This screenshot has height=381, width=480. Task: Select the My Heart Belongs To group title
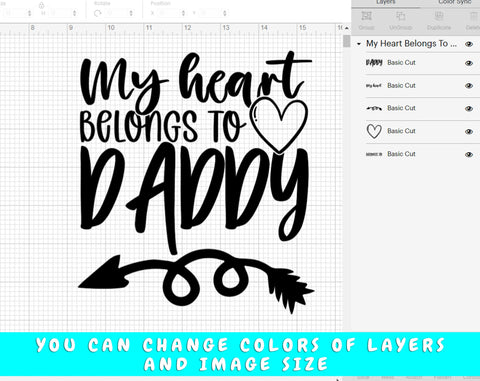point(411,44)
